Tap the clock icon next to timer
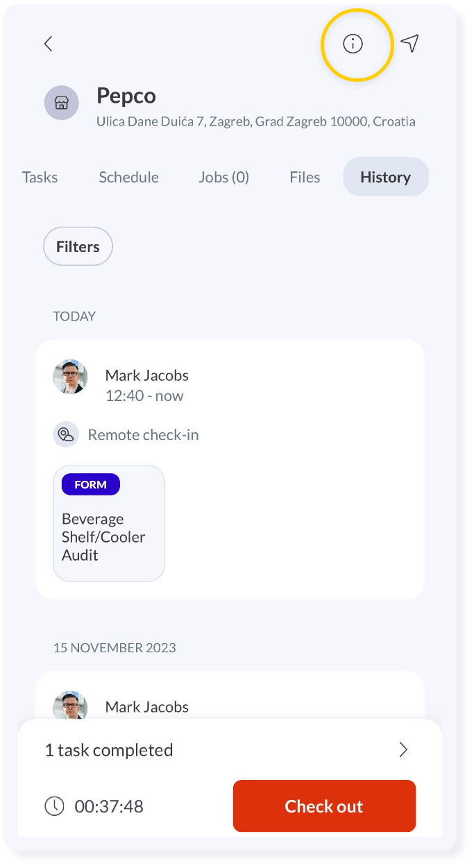Viewport: 474px width, 868px height. point(54,806)
